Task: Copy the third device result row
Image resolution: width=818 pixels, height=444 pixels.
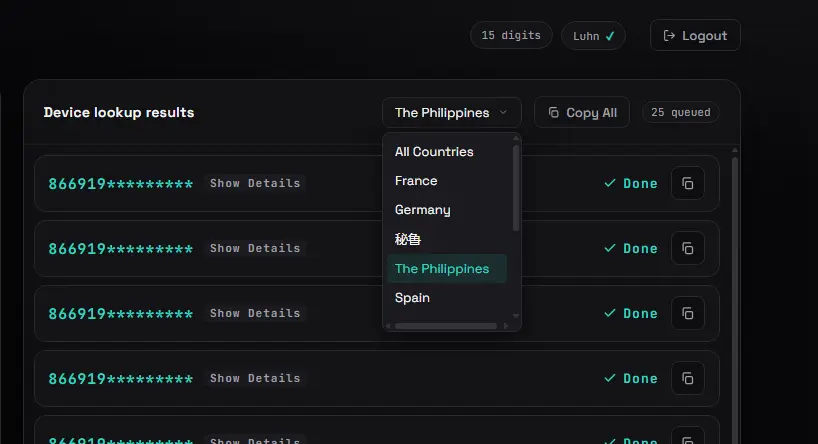Action: tap(688, 313)
